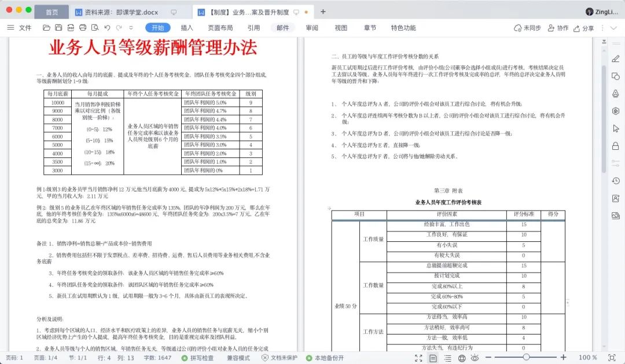Open the 邮件 ribbon tab
Screen dimensions: 625x364
282,28
